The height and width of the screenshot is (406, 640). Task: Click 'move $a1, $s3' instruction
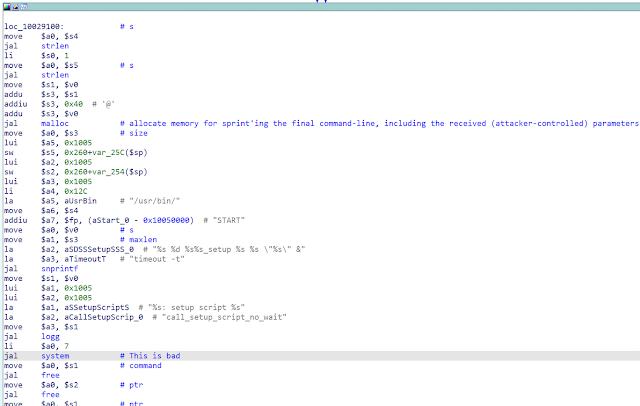click(x=41, y=240)
